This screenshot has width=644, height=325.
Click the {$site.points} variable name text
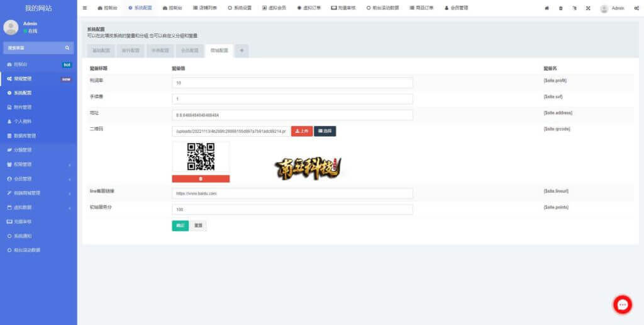(556, 207)
